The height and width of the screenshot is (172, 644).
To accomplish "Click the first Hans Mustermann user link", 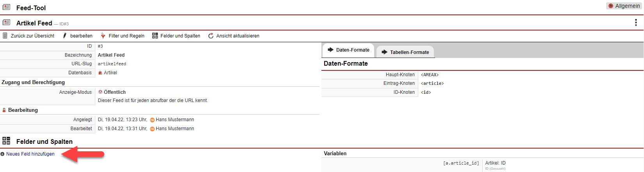I will pos(175,120).
